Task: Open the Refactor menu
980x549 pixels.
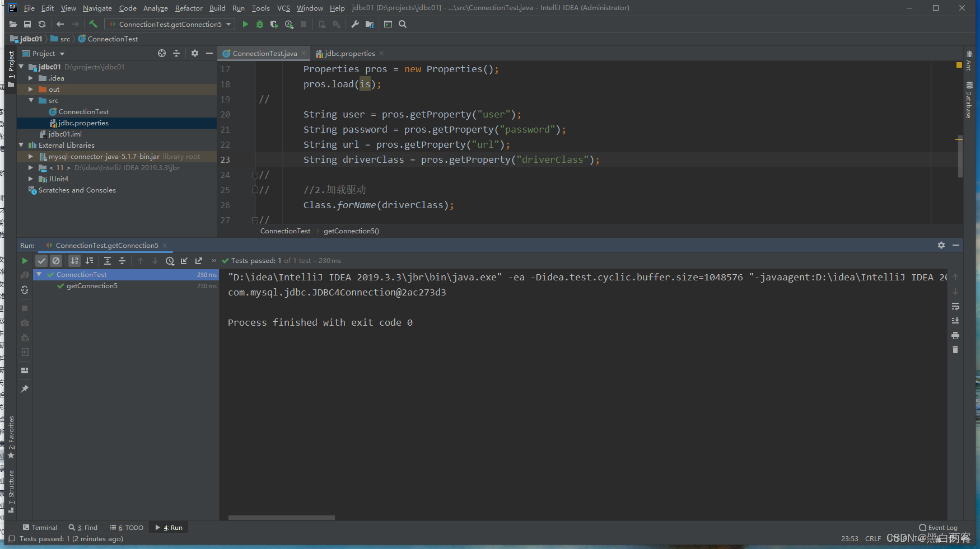Action: click(x=189, y=8)
